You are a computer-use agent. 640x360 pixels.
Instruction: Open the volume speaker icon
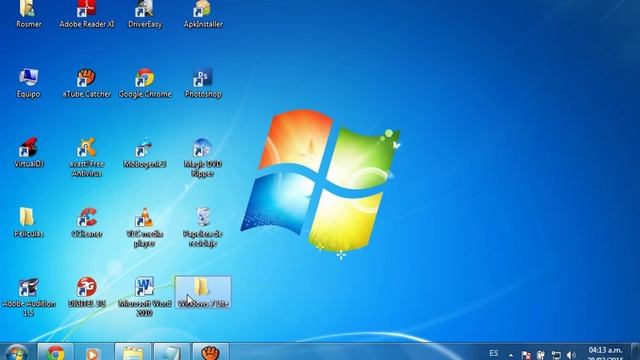[571, 355]
